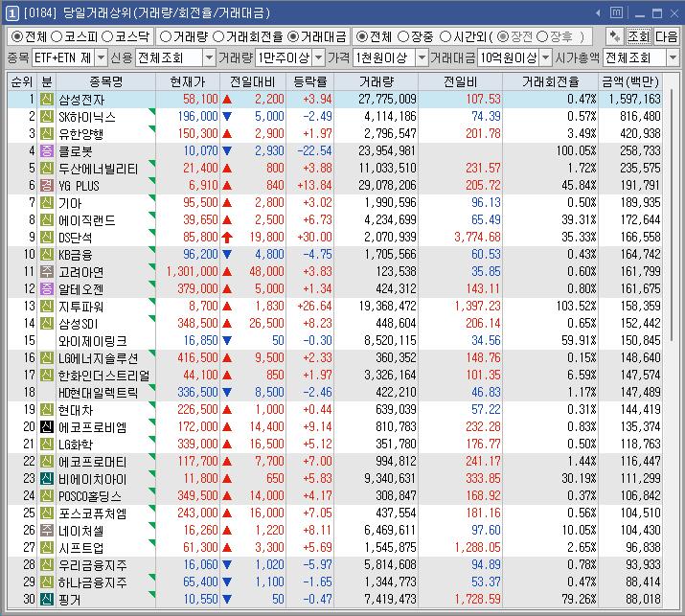Click the upper-limit arrow icon for DS단석
The image size is (685, 616).
[227, 238]
